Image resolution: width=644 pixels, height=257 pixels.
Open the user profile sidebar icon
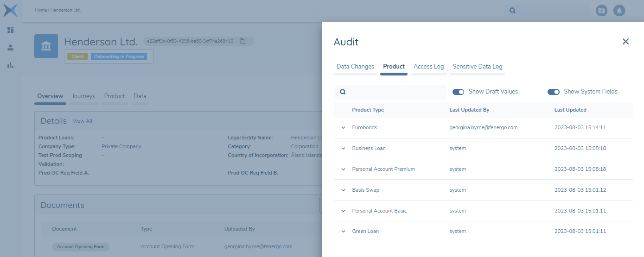pyautogui.click(x=11, y=47)
